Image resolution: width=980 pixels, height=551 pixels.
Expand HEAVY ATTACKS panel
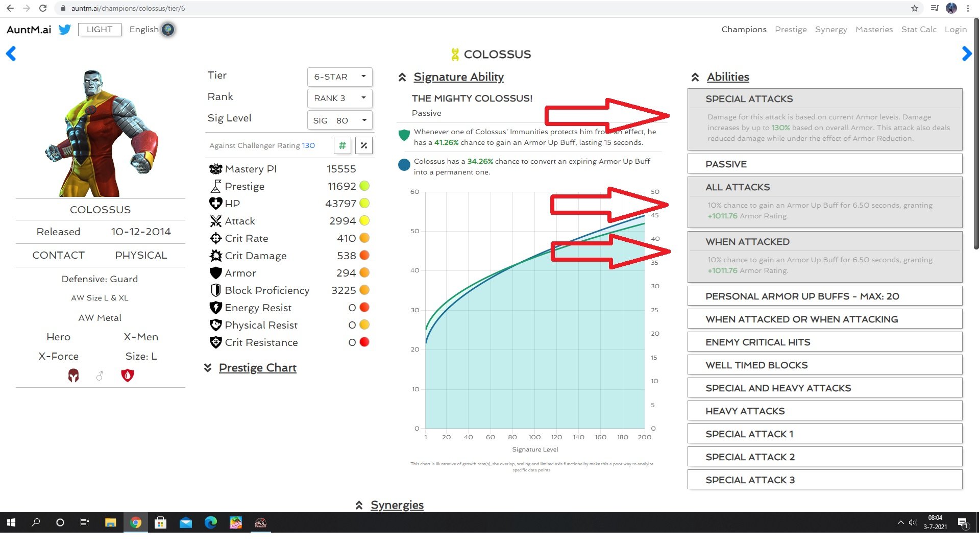(825, 411)
